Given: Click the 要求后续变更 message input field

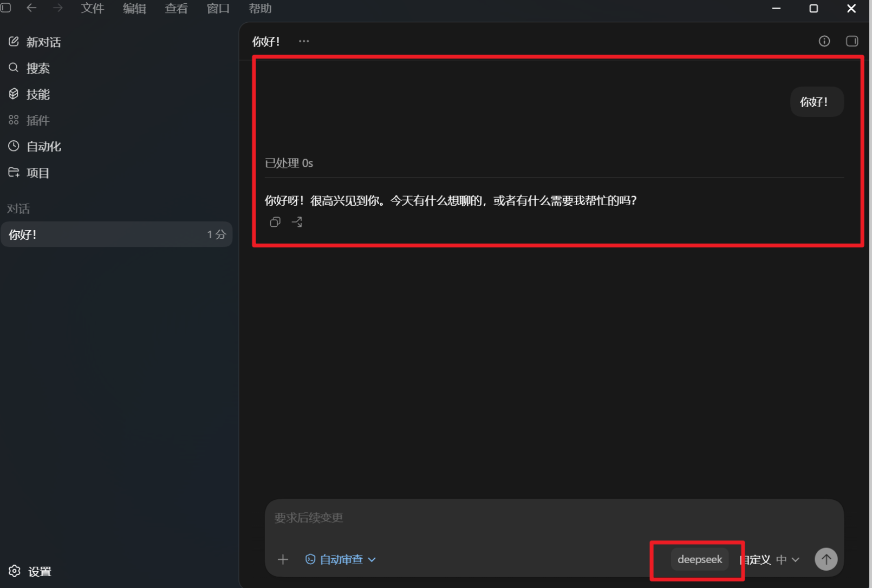Looking at the screenshot, I should click(x=554, y=518).
